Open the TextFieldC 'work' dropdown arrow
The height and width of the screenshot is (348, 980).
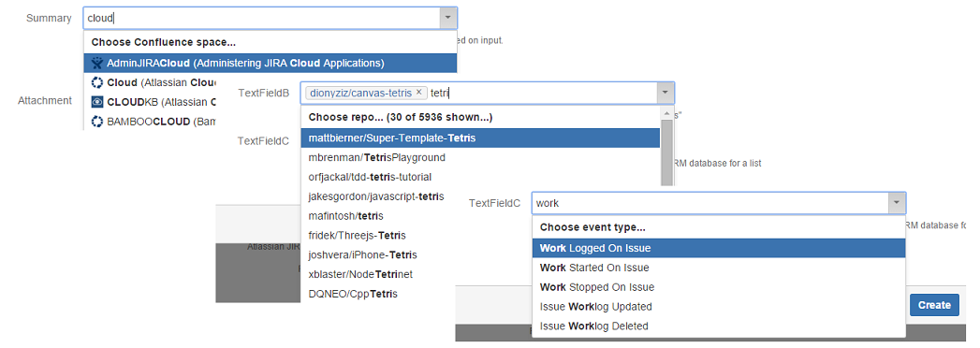point(897,203)
